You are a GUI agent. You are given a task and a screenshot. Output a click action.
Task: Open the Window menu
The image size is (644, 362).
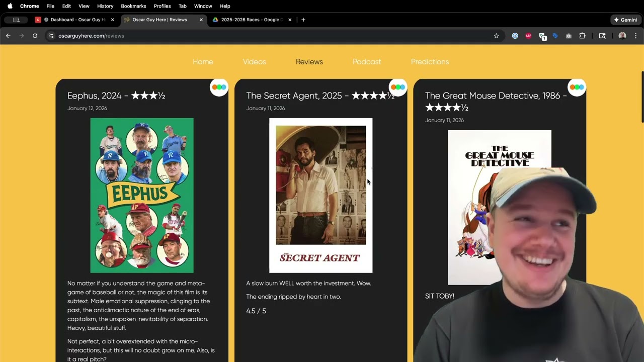coord(203,6)
